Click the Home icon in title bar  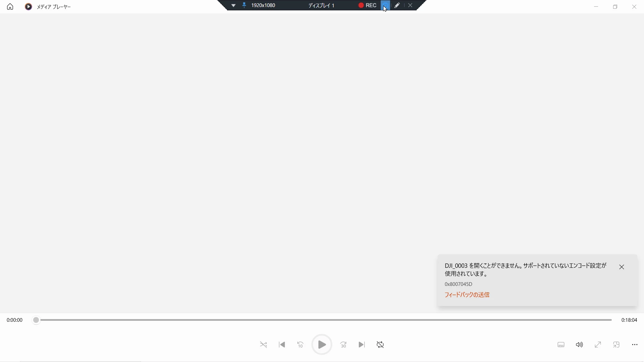[10, 7]
